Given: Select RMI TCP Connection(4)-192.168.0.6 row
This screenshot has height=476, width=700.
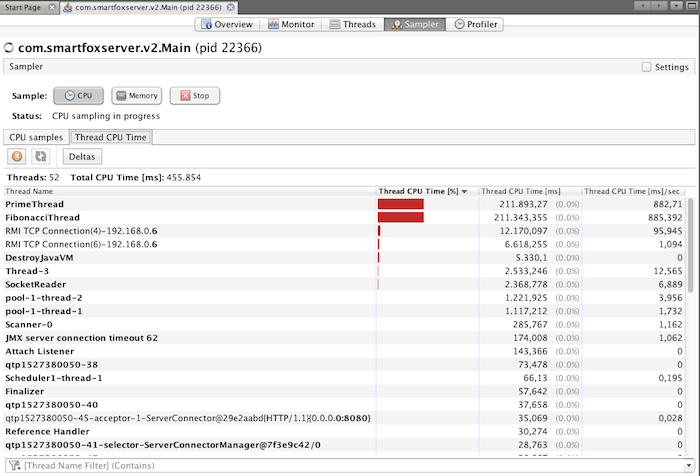Looking at the screenshot, I should [x=345, y=231].
